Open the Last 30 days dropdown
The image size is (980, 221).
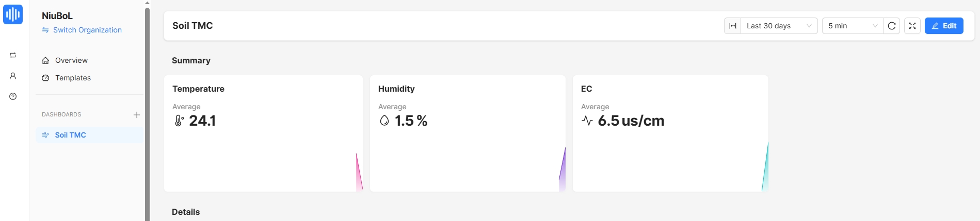(779, 26)
